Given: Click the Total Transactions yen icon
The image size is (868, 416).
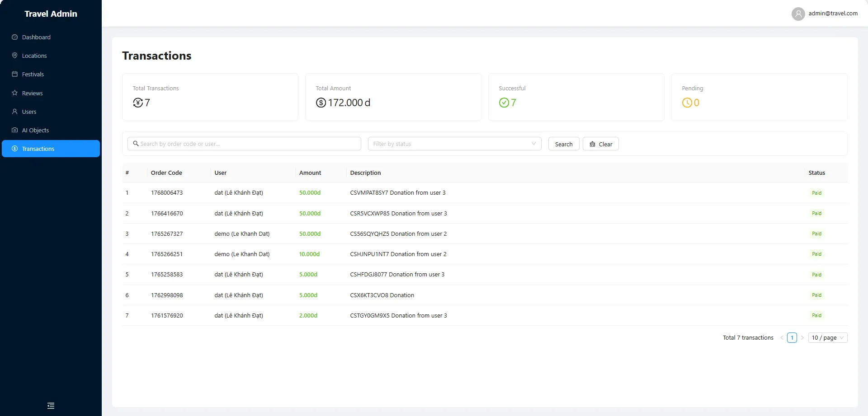Looking at the screenshot, I should point(138,103).
